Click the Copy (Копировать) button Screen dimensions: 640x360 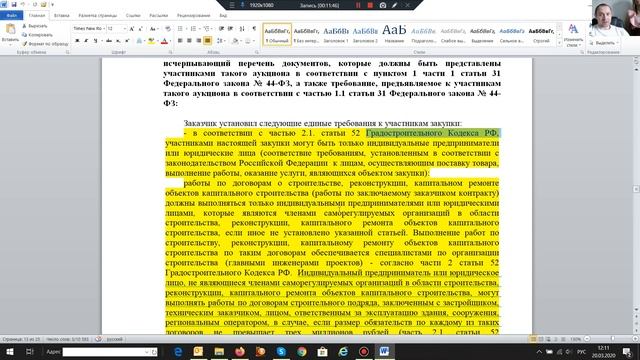(37, 35)
